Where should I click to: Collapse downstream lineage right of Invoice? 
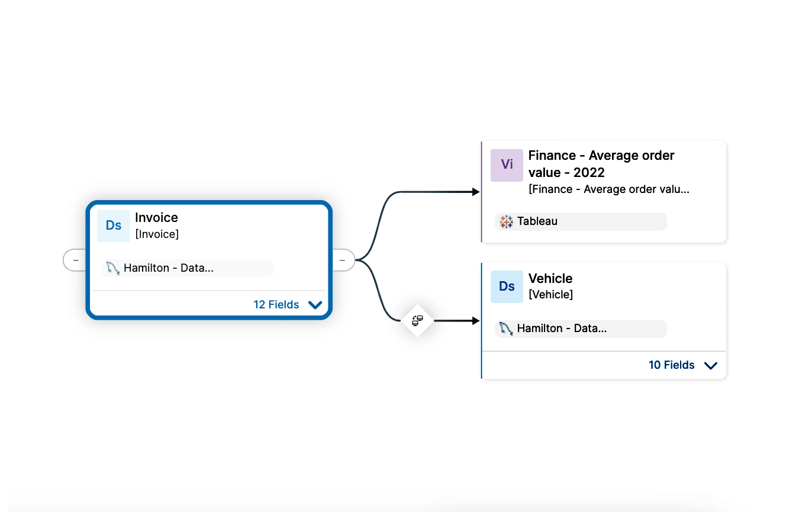[x=343, y=260]
